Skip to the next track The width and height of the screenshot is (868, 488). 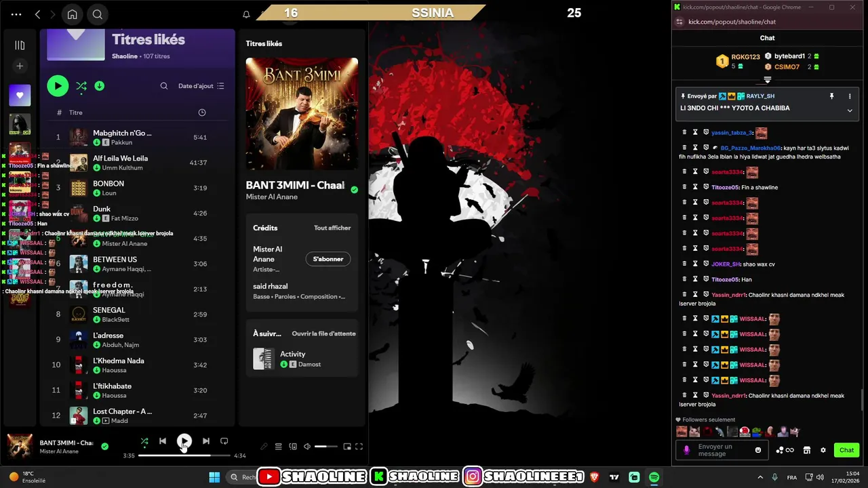pyautogui.click(x=205, y=441)
